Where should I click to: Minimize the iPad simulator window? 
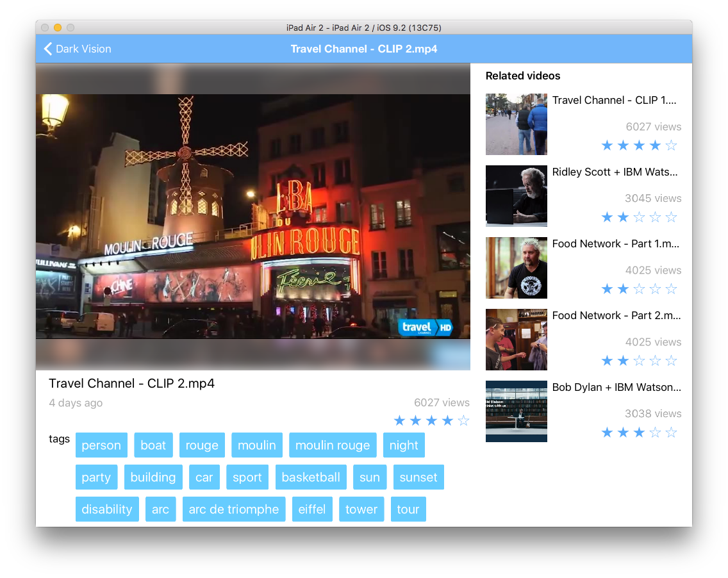[58, 28]
